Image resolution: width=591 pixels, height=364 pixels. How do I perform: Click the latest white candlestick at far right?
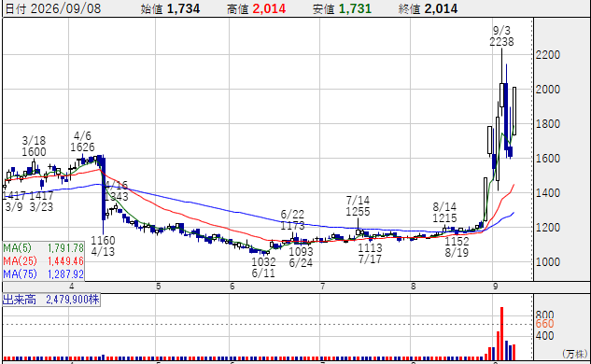pyautogui.click(x=514, y=111)
